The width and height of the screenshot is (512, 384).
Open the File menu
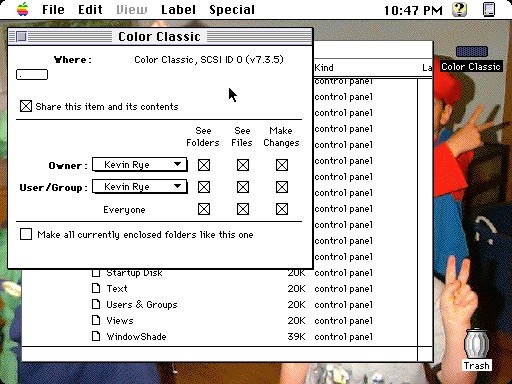[x=53, y=10]
